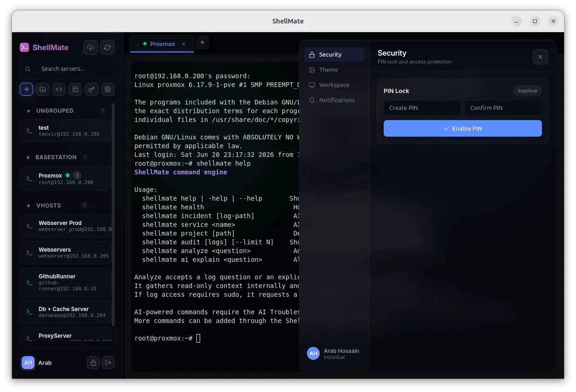This screenshot has height=392, width=576.
Task: Click the magnifier icon in search box
Action: pyautogui.click(x=28, y=69)
